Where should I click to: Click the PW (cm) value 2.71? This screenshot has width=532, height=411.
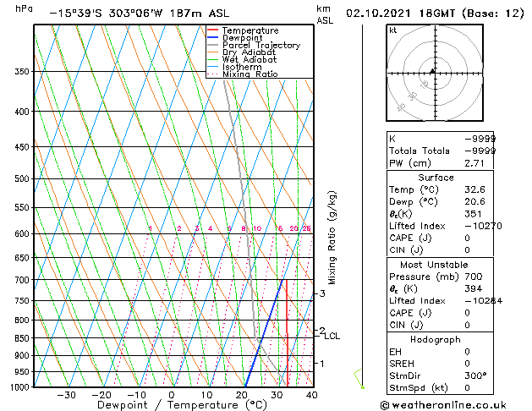[x=474, y=163]
